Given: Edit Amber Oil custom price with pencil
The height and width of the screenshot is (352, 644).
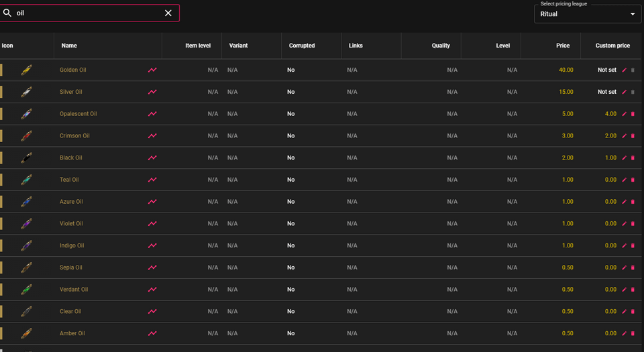Looking at the screenshot, I should pos(625,333).
